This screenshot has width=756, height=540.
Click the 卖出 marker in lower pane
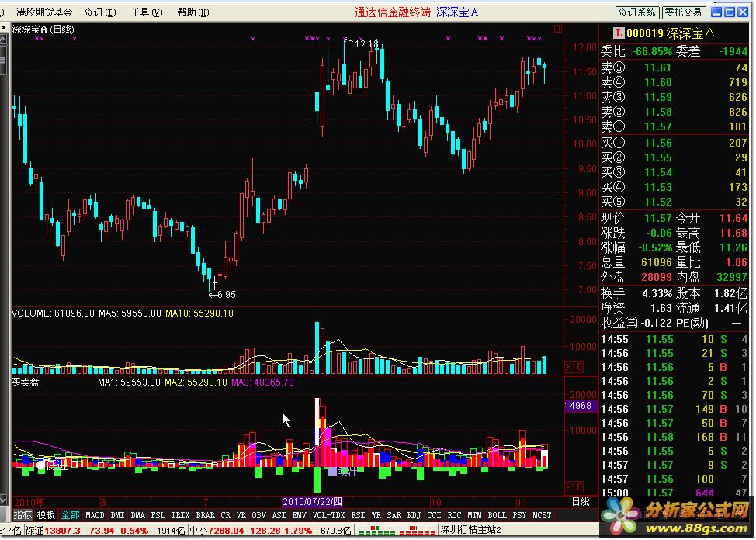349,472
